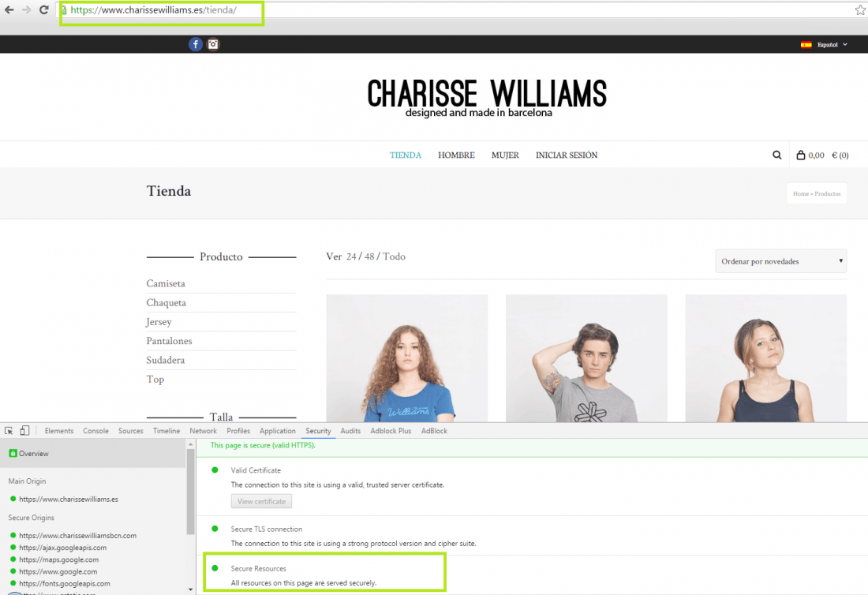868x595 pixels.
Task: Show 48 products per page
Action: (369, 256)
